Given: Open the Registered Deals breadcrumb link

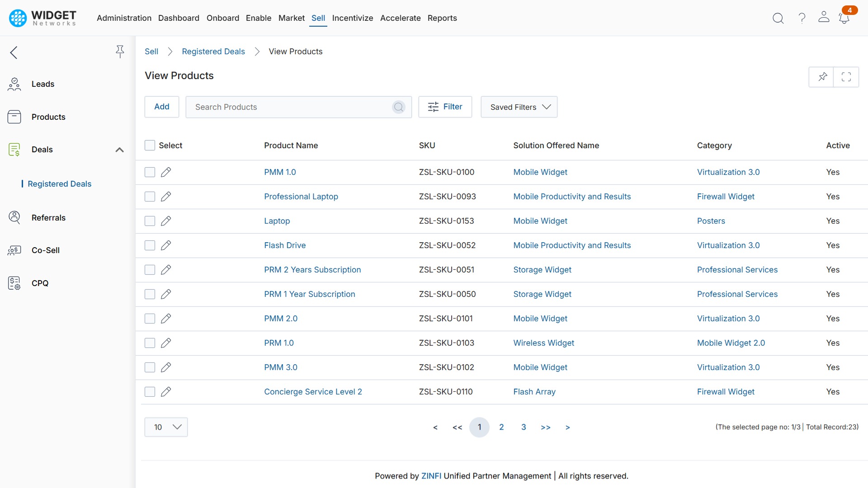Looking at the screenshot, I should (213, 51).
